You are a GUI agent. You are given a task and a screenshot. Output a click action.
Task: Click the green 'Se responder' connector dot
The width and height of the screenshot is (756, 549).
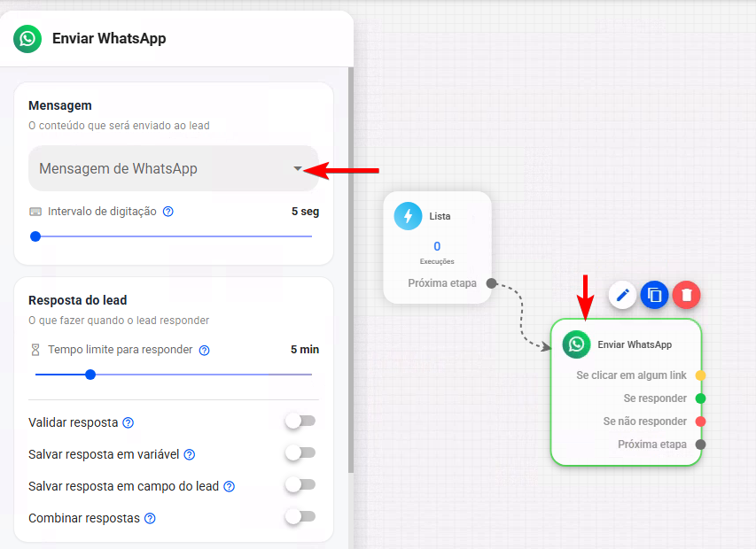coord(700,398)
